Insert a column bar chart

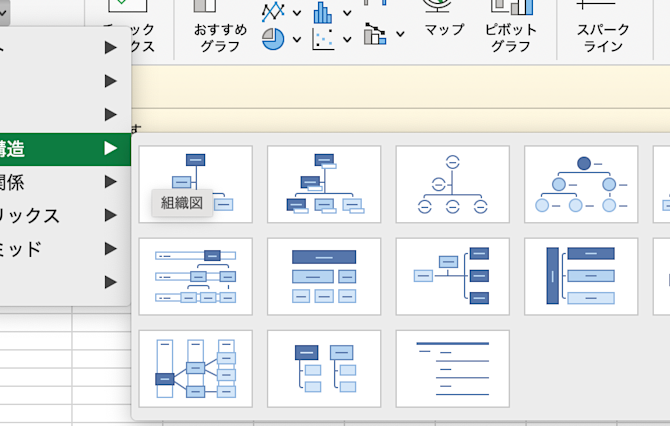click(323, 12)
